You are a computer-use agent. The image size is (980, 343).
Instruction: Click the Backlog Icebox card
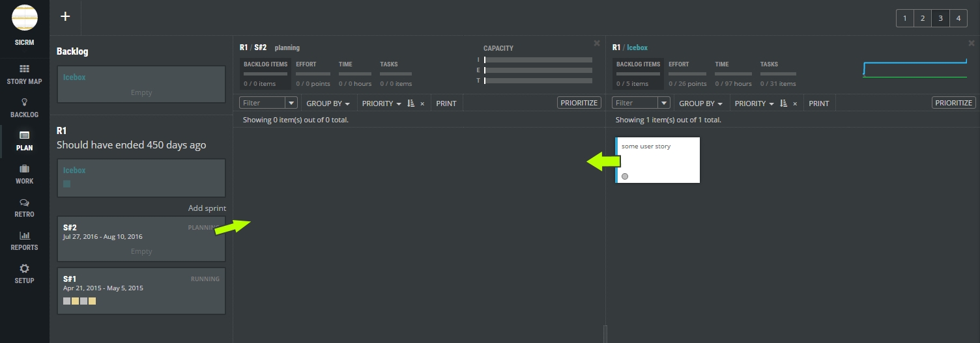(x=141, y=84)
